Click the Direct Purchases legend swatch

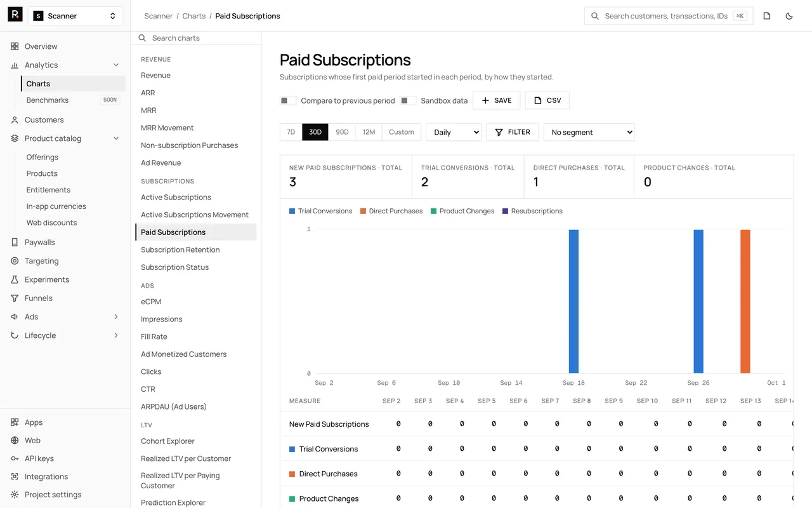pos(363,211)
